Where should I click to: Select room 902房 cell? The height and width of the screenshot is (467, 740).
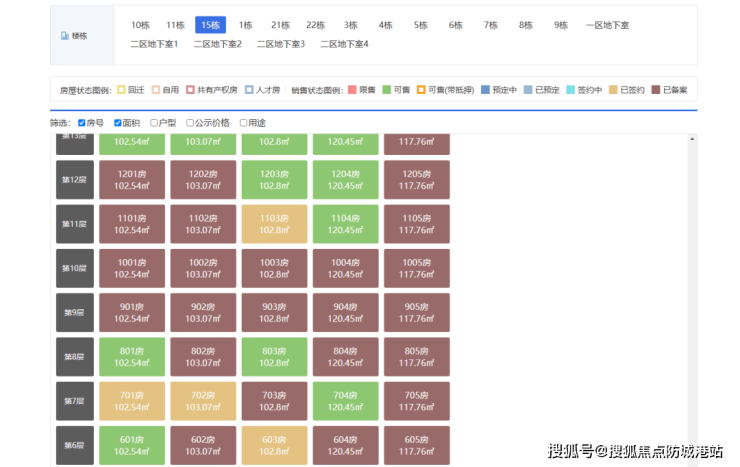pyautogui.click(x=203, y=313)
